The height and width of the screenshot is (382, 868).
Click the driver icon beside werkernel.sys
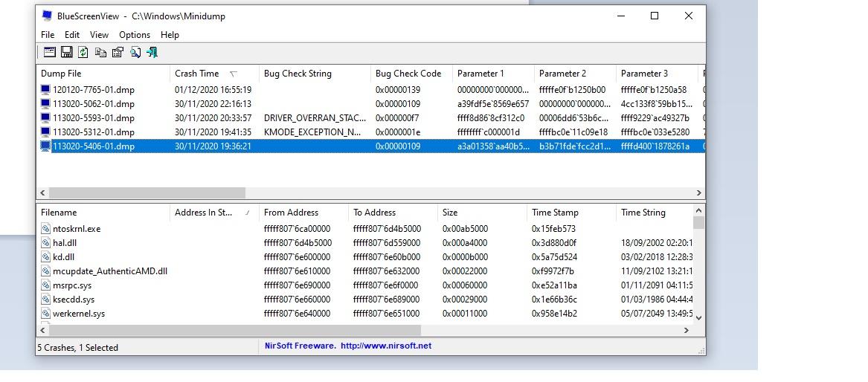coord(45,314)
